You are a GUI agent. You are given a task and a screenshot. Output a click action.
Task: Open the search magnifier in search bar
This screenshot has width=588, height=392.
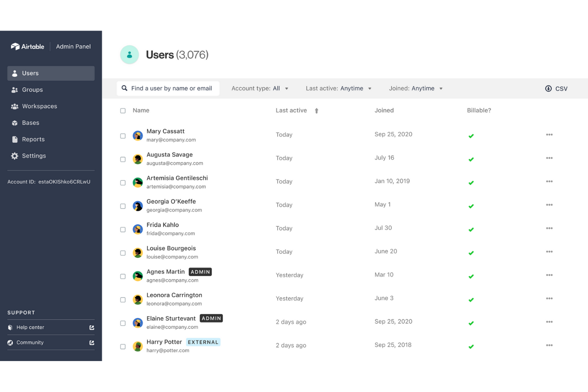(x=124, y=88)
